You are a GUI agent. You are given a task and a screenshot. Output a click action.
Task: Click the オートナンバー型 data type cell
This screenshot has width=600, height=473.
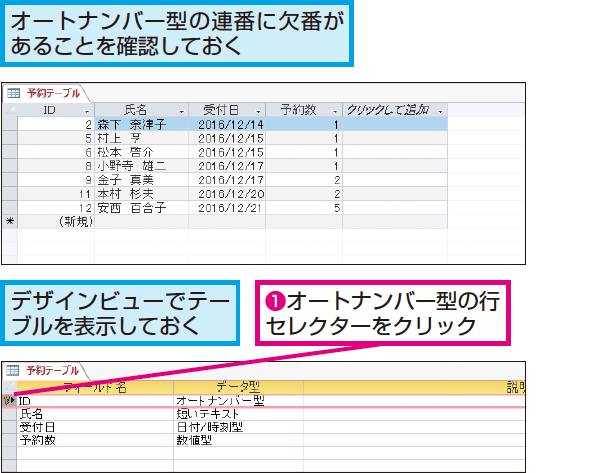click(220, 400)
